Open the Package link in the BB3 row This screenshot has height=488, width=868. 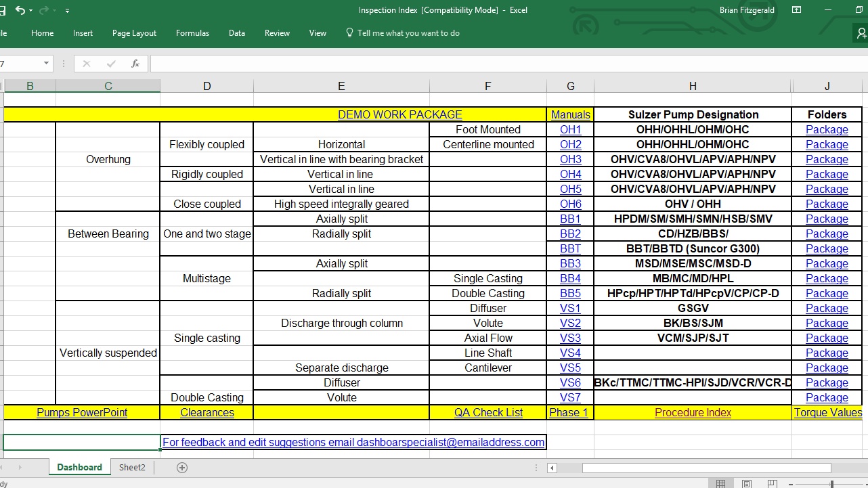pos(827,264)
